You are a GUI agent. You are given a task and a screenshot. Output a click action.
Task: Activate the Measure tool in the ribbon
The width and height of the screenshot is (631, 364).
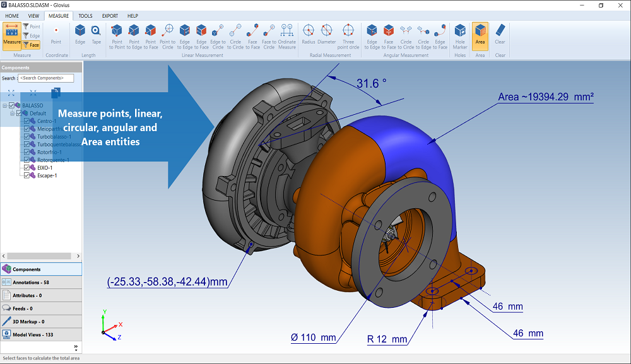click(11, 36)
